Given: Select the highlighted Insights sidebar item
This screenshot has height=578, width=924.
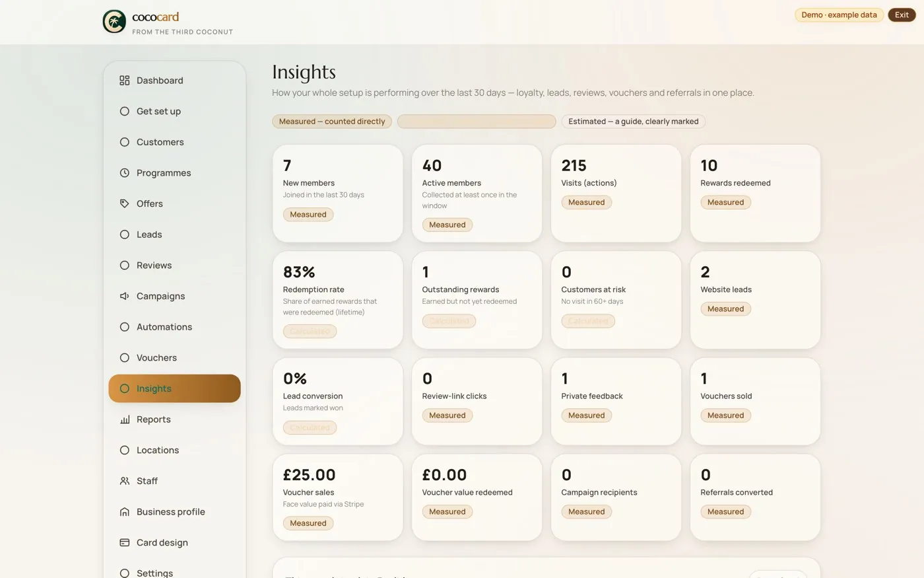Looking at the screenshot, I should pos(174,388).
